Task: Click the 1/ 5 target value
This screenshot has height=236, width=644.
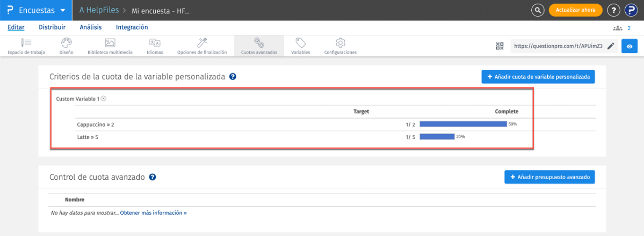Action: [x=409, y=137]
